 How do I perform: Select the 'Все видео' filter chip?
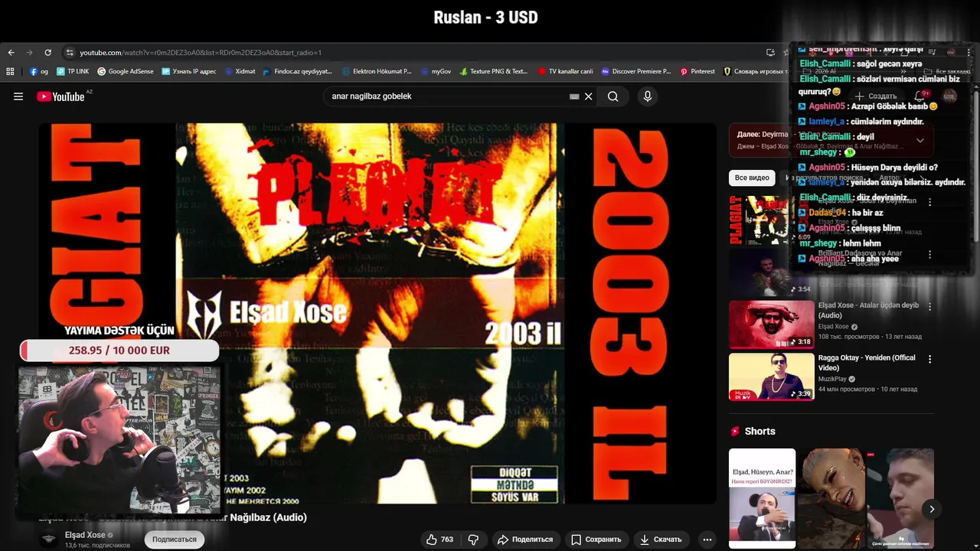[752, 178]
